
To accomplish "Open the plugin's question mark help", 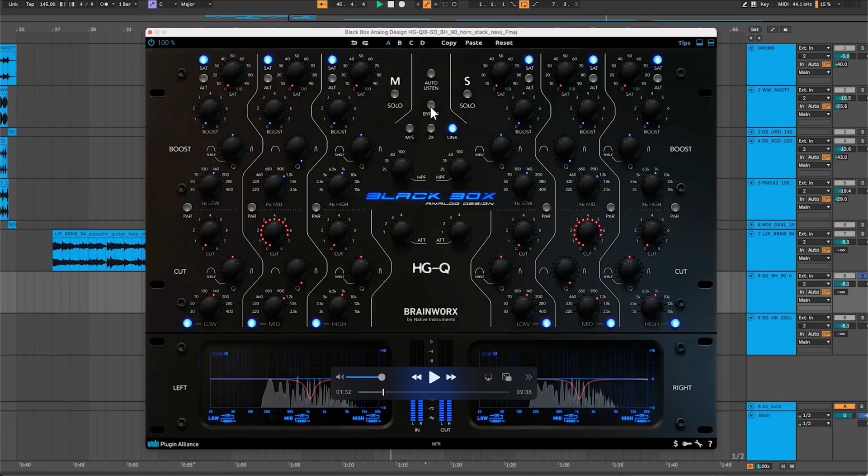I will coord(710,444).
